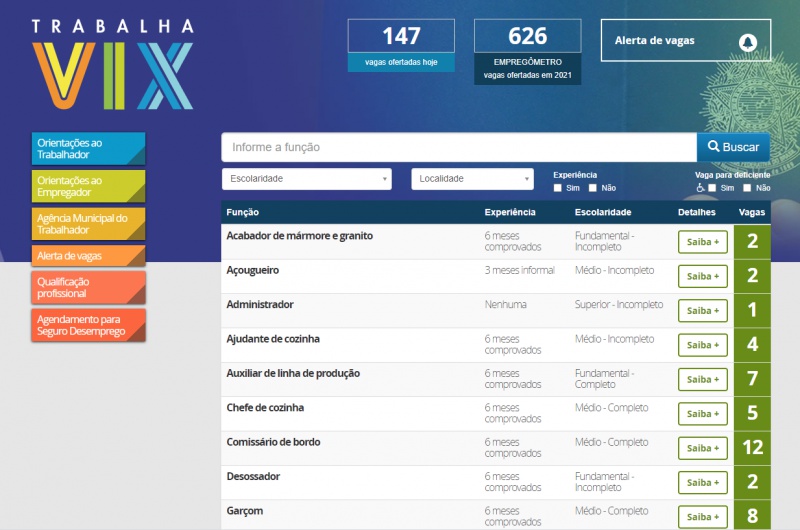Image resolution: width=800 pixels, height=530 pixels.
Task: Click vacancies count 7 for Auxiliar de produção
Action: [753, 380]
